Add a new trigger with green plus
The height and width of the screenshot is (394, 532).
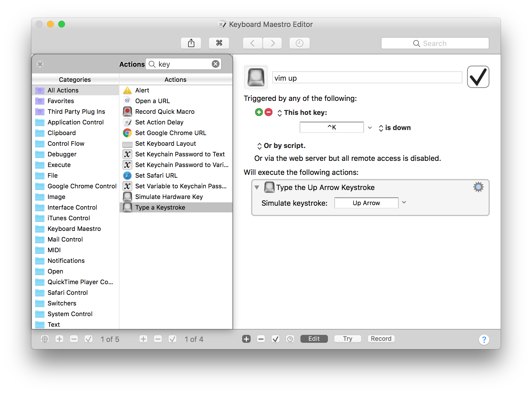pos(259,112)
